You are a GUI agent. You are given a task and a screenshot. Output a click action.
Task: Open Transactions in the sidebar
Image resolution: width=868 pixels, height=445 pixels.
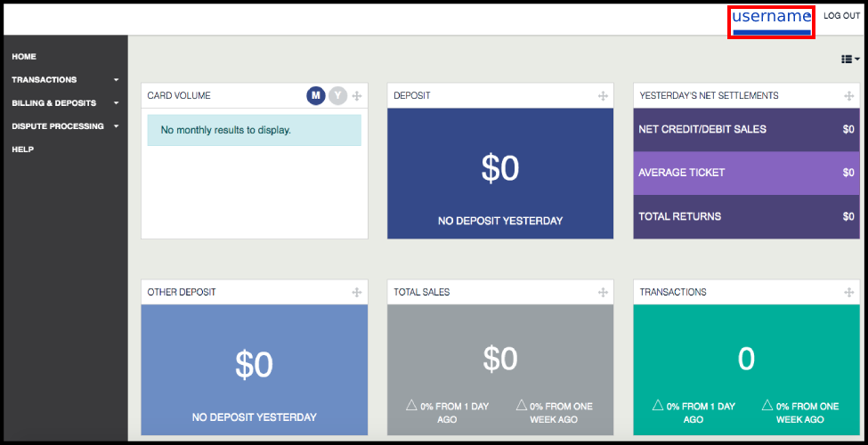[x=45, y=80]
